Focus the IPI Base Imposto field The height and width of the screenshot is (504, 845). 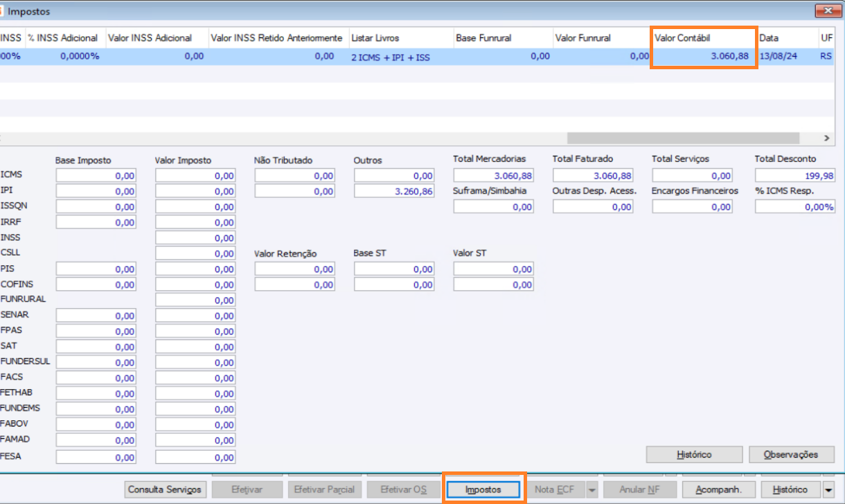[96, 191]
